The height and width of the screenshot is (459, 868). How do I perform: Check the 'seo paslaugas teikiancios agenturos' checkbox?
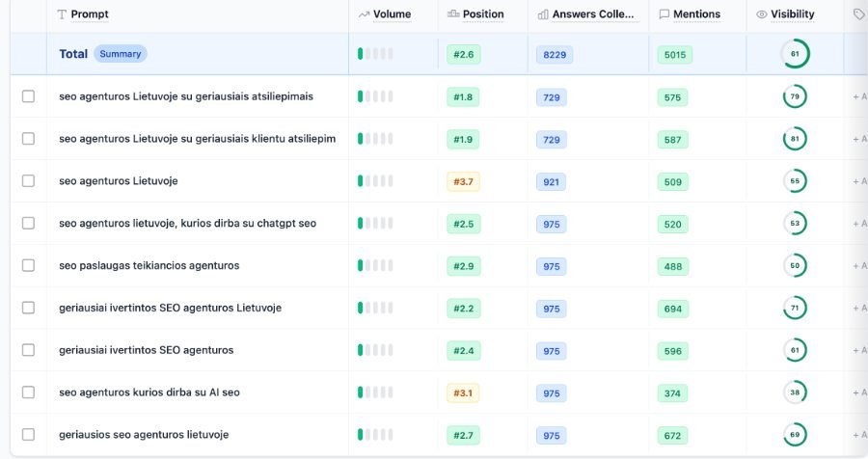pos(28,265)
